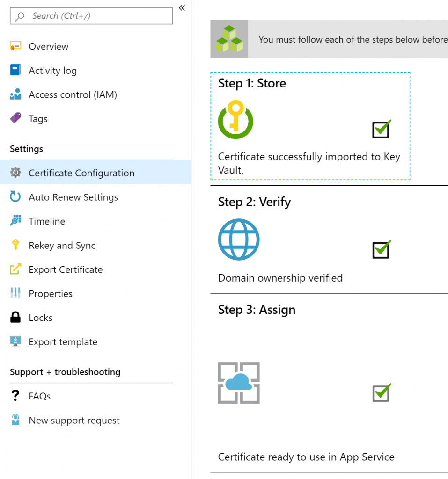This screenshot has width=448, height=479.
Task: Click the Key Vault store icon
Action: coord(235,119)
